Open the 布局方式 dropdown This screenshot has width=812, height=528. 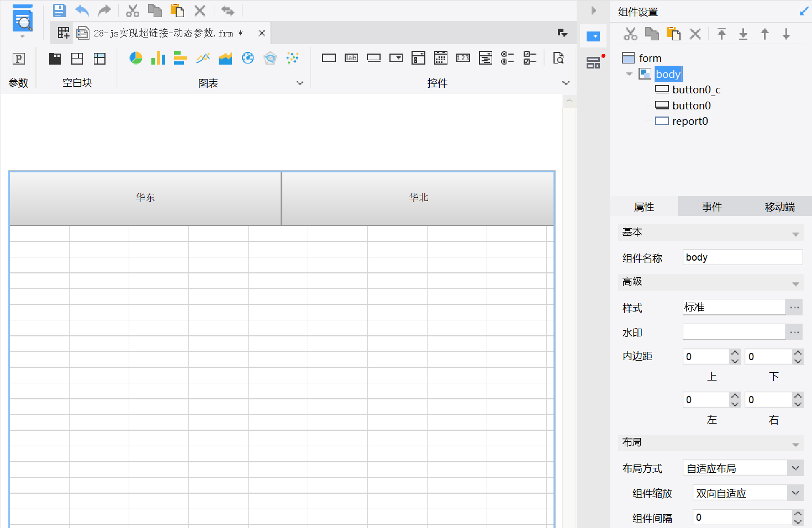[795, 468]
